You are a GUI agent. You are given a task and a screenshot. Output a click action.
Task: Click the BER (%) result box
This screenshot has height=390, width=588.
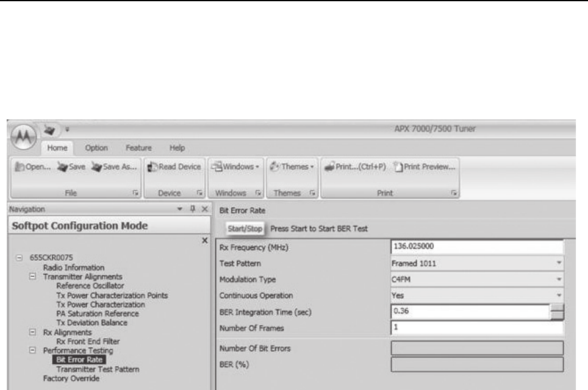tap(477, 364)
